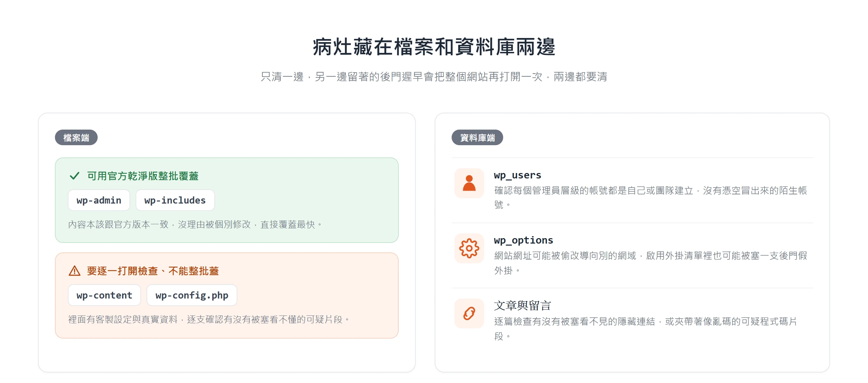
Task: Click the description 確認每個管理員層級的帳號
Action: click(651, 198)
